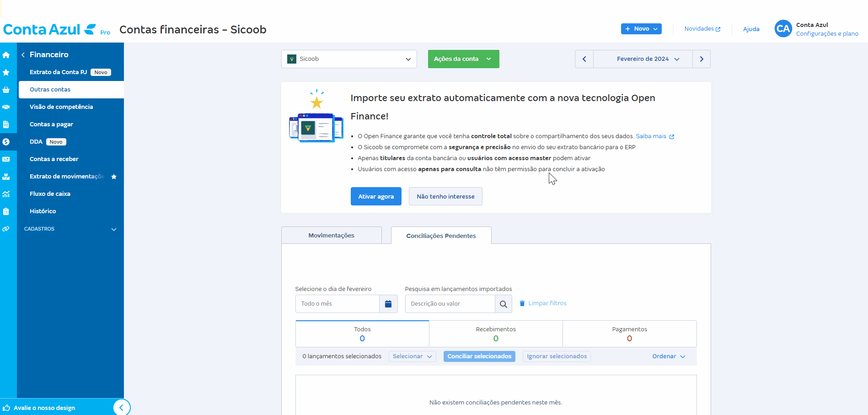Click the Descrição ou valor search field
This screenshot has height=415, width=868.
[x=450, y=304]
